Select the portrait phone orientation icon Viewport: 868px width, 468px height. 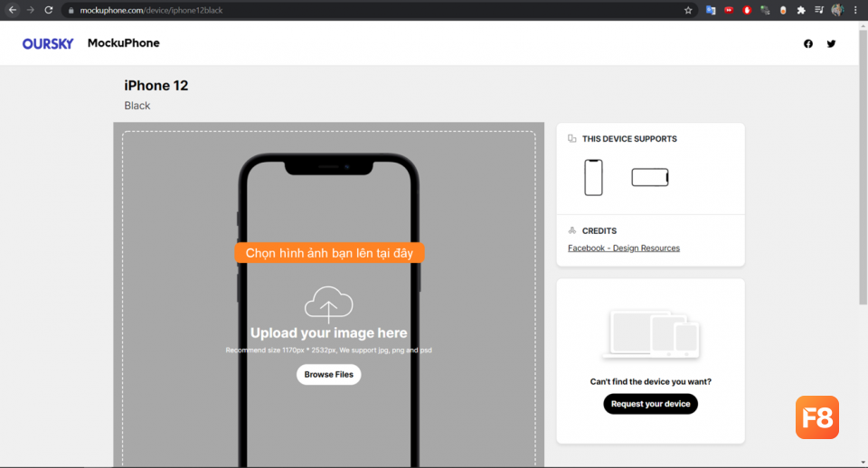pyautogui.click(x=593, y=178)
